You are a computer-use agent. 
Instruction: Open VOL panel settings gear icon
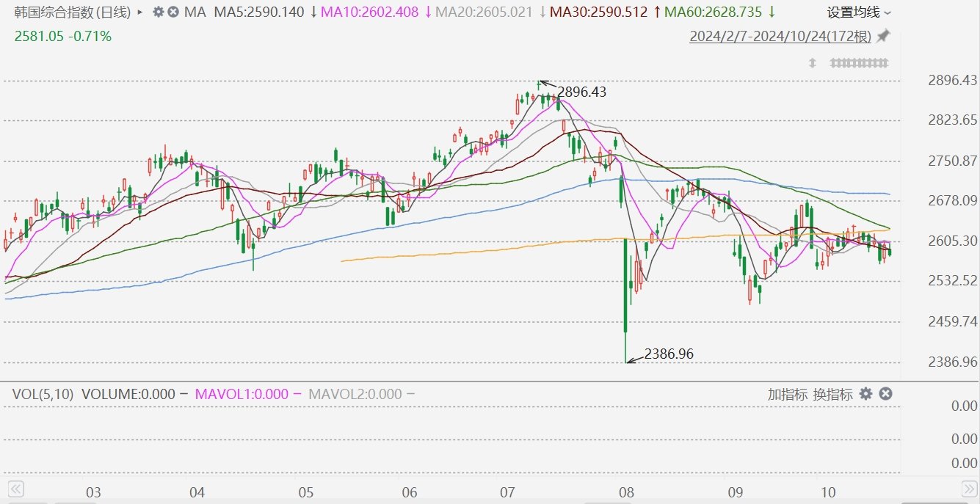866,394
